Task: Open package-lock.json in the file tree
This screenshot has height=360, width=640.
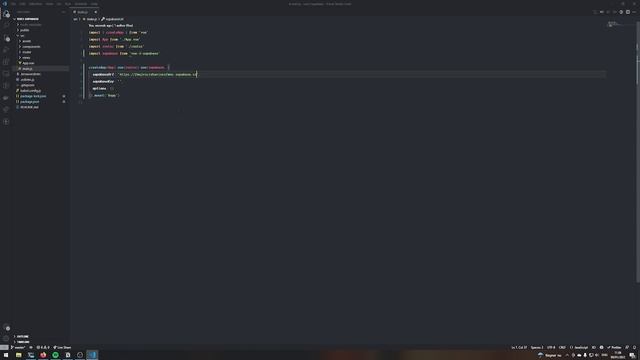Action: pyautogui.click(x=33, y=96)
